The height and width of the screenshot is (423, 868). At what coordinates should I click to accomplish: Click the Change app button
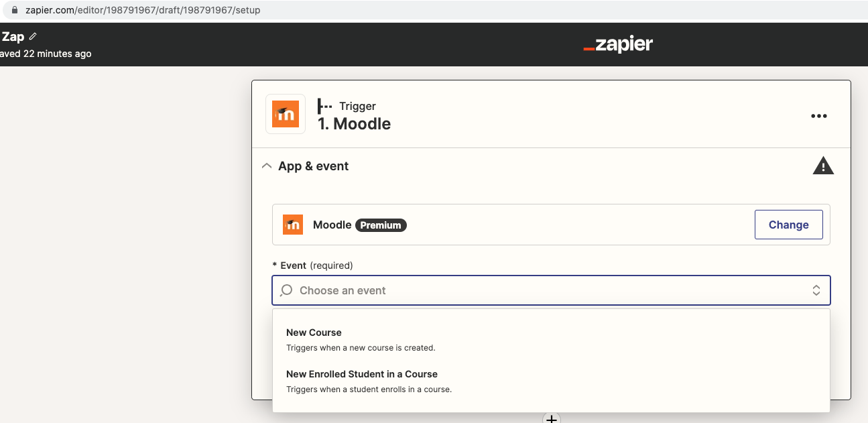click(x=788, y=225)
